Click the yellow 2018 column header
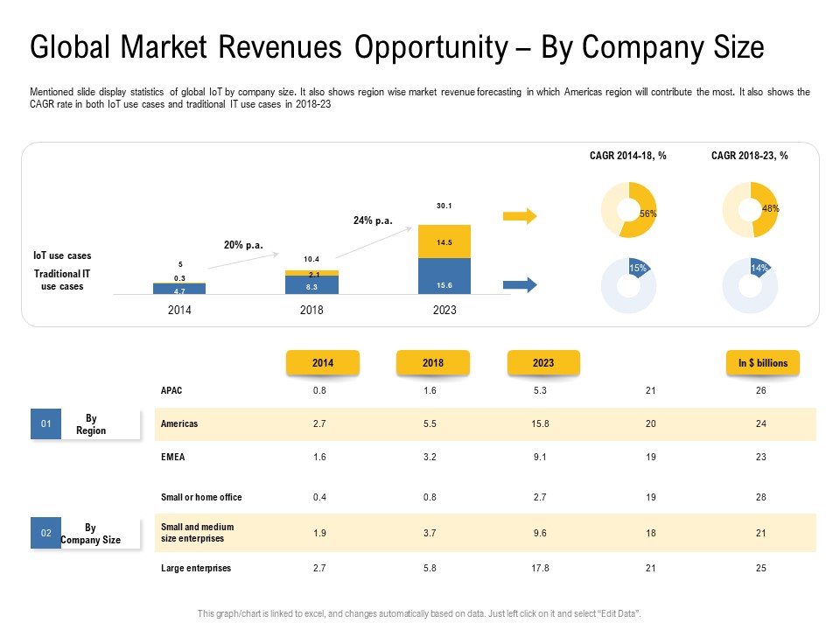Viewport: 840px width, 630px height. point(433,362)
